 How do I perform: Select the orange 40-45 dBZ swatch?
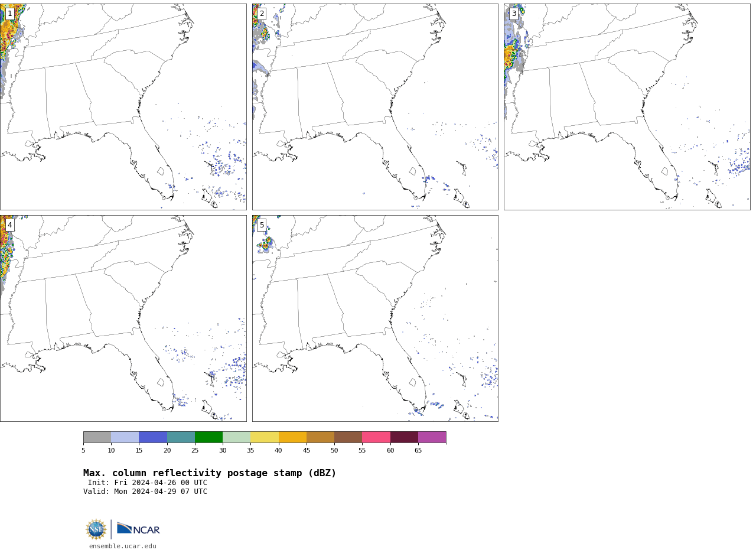292,437
